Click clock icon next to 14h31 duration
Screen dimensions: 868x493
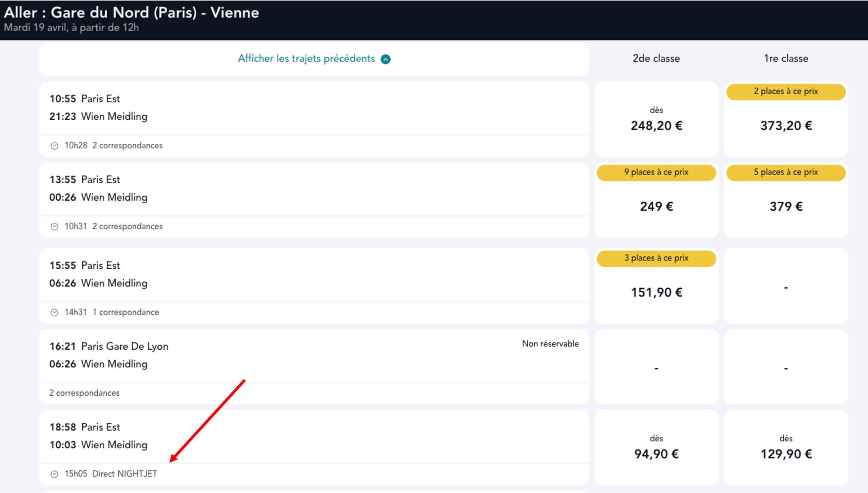(x=54, y=312)
